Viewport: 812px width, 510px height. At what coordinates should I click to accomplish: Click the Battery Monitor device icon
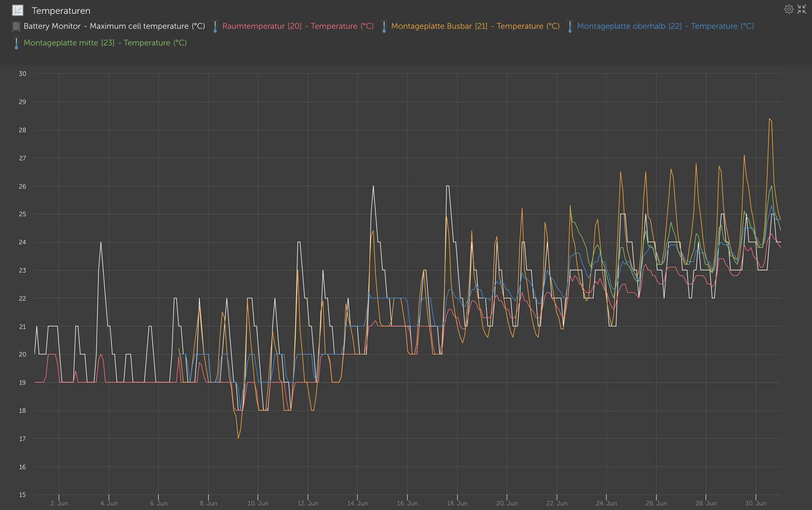16,26
